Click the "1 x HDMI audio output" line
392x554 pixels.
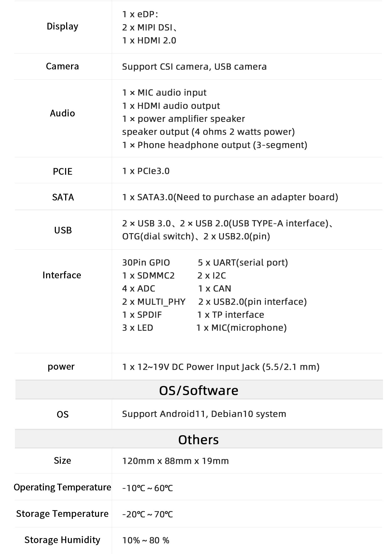171,106
